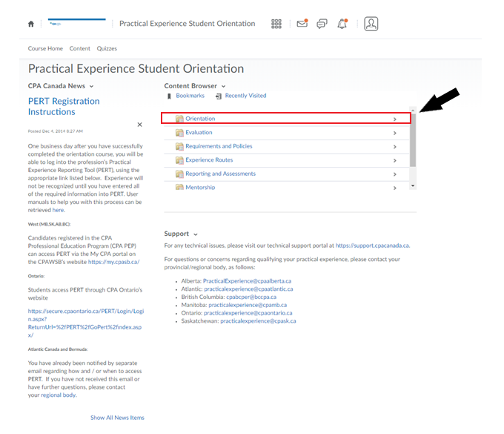Expand the Support widget dropdown

click(x=196, y=234)
